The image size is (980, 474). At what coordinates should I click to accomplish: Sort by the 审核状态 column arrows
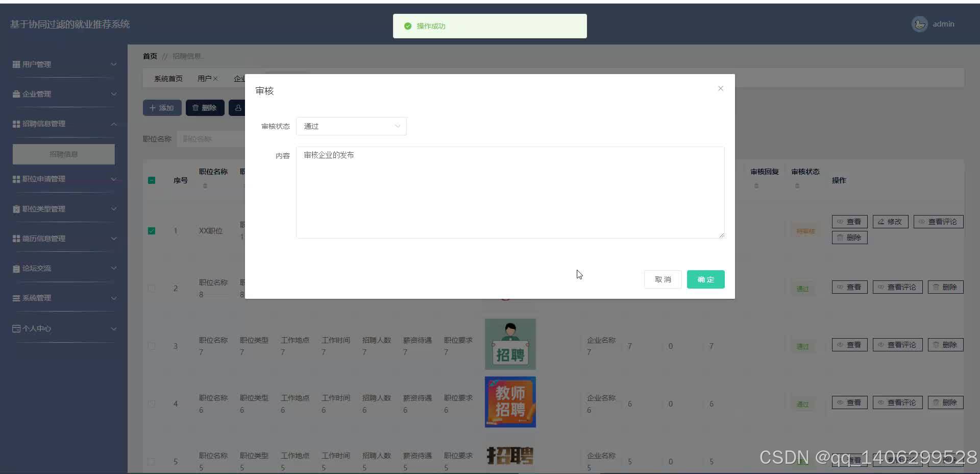click(797, 186)
